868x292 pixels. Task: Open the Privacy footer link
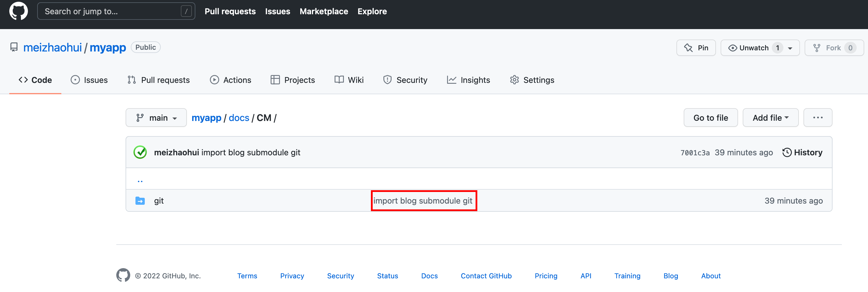(292, 276)
